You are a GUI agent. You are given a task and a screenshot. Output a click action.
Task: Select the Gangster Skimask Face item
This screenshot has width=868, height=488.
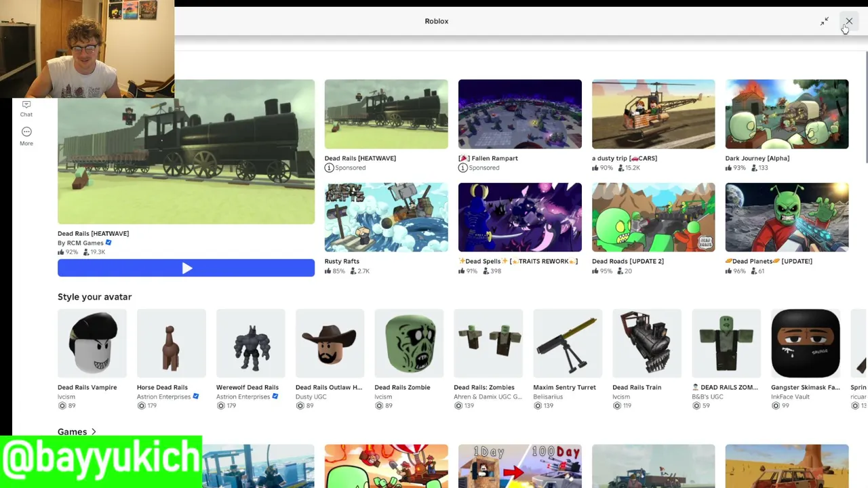click(806, 343)
